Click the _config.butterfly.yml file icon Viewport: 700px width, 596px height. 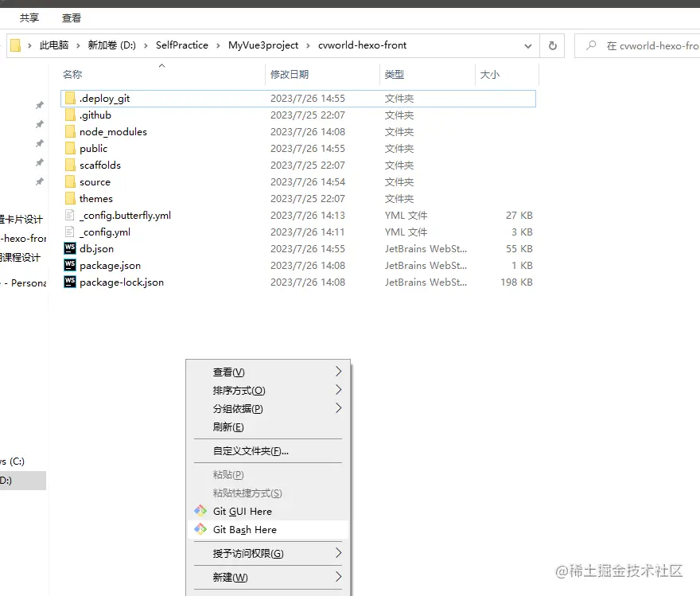point(70,215)
